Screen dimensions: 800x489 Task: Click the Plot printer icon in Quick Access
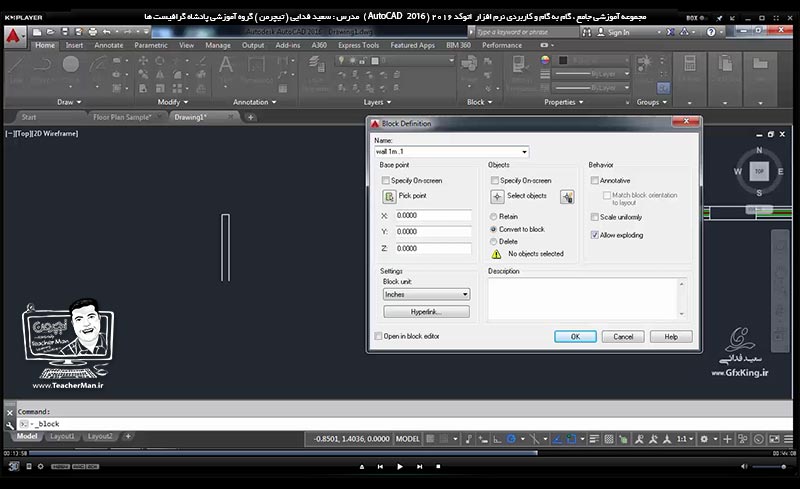pos(92,32)
